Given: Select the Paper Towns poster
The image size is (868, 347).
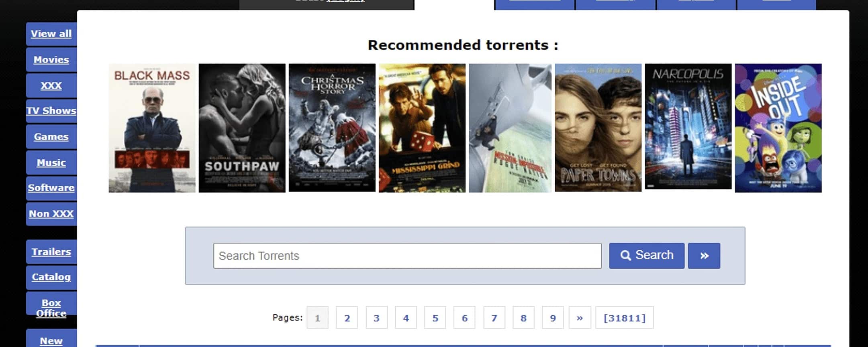Looking at the screenshot, I should pos(598,128).
